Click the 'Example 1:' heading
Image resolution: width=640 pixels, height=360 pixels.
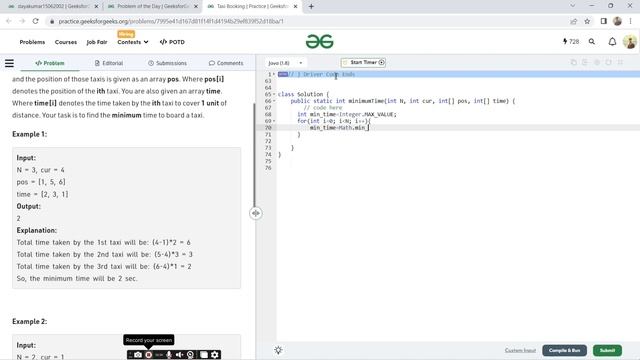point(29,134)
